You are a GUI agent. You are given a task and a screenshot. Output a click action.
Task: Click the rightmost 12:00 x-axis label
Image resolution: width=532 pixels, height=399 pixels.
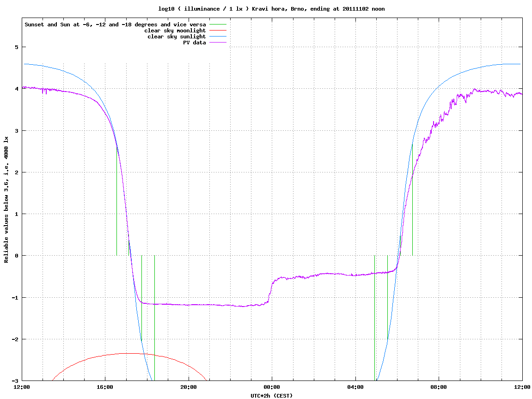tap(522, 387)
